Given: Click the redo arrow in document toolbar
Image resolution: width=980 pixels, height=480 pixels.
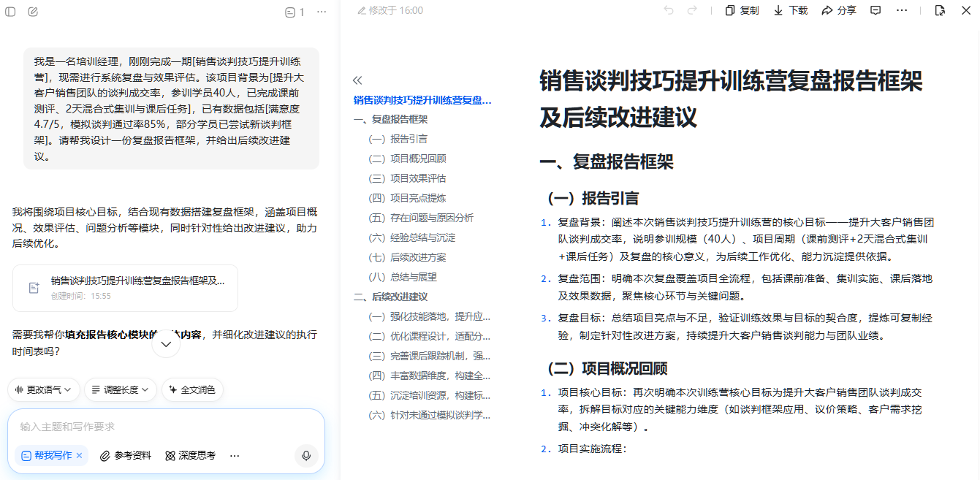Looking at the screenshot, I should tap(692, 10).
